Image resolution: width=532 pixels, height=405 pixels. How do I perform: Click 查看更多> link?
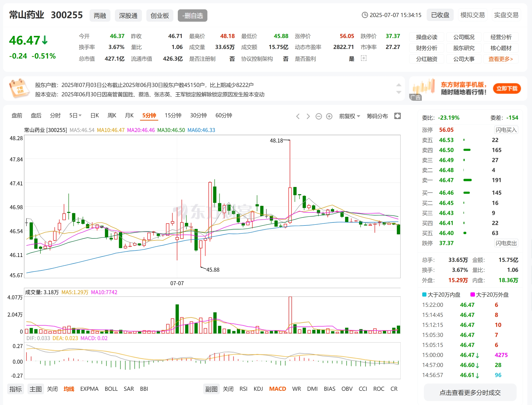501,59
